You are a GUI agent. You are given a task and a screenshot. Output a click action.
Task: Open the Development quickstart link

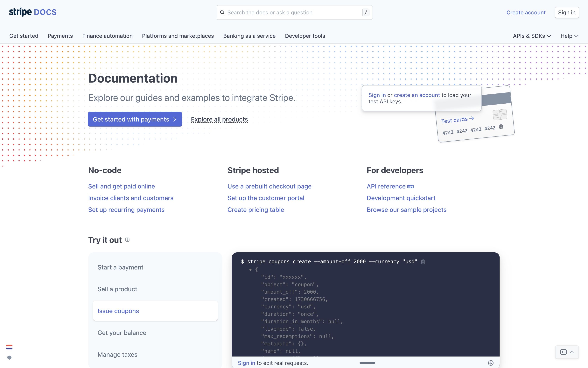pyautogui.click(x=401, y=198)
